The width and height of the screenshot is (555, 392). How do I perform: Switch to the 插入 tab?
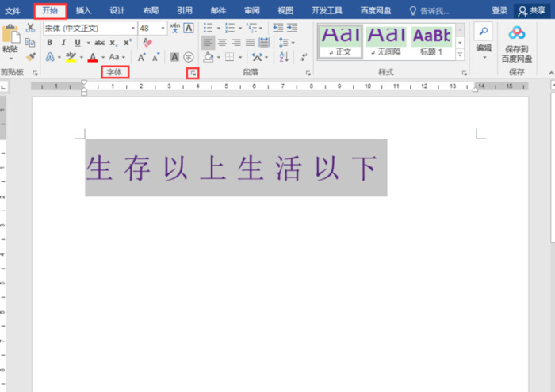click(x=83, y=11)
